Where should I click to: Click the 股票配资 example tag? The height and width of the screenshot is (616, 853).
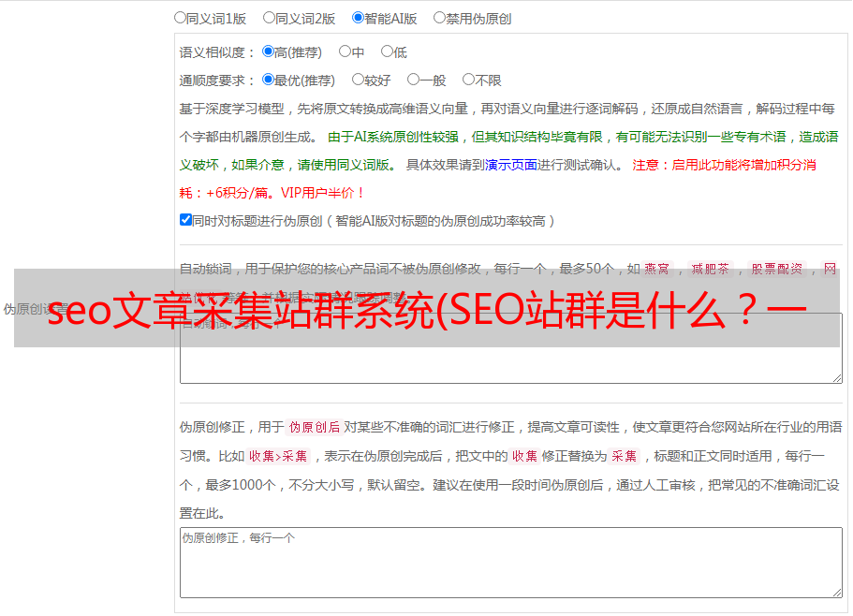tap(777, 269)
